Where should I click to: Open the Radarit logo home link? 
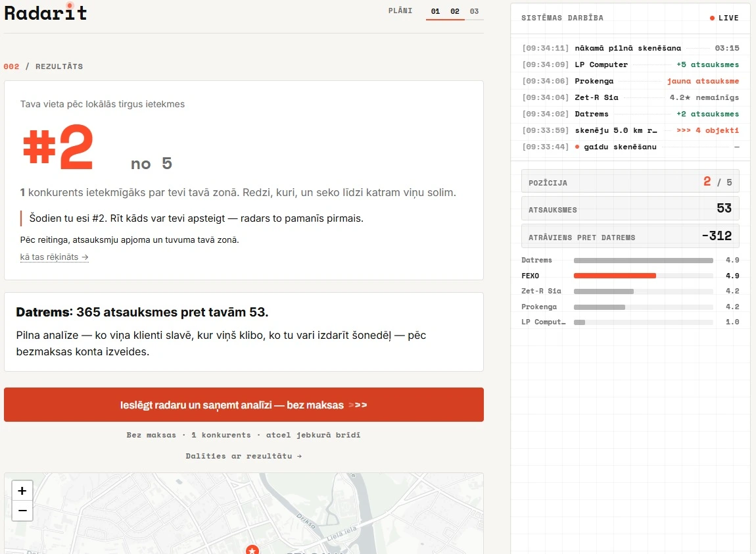[x=45, y=13]
